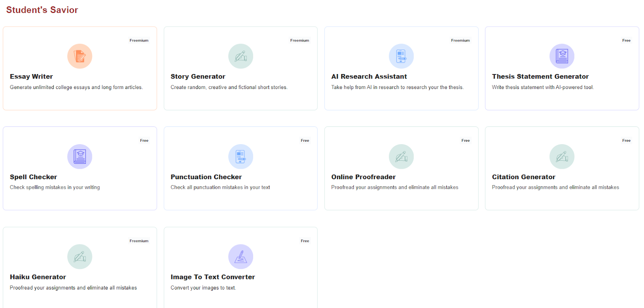Click the Citation Generator pencil icon
The height and width of the screenshot is (308, 644).
point(562,156)
